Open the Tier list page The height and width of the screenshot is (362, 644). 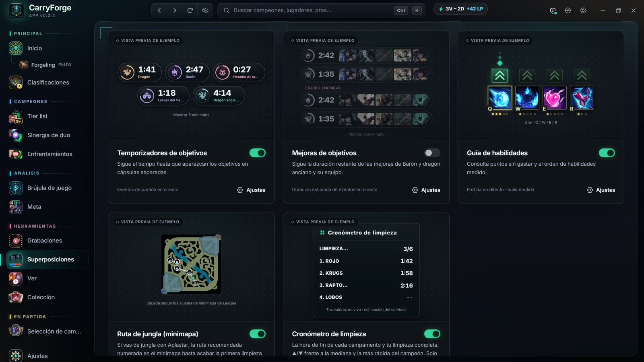(x=47, y=116)
